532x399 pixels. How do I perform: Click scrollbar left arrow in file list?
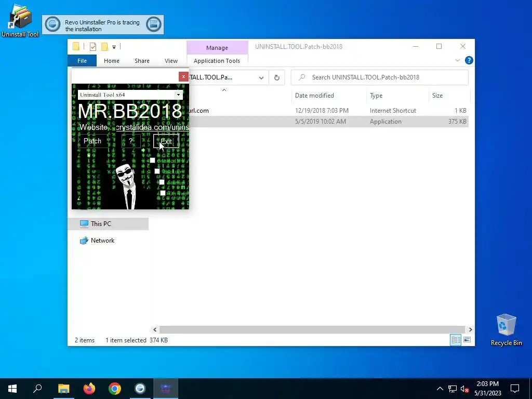155,329
